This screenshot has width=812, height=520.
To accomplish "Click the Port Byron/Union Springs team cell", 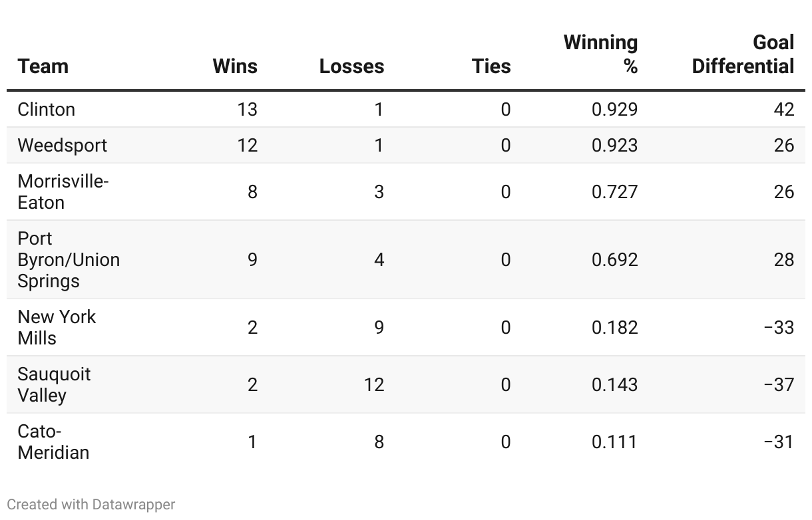I will (69, 259).
